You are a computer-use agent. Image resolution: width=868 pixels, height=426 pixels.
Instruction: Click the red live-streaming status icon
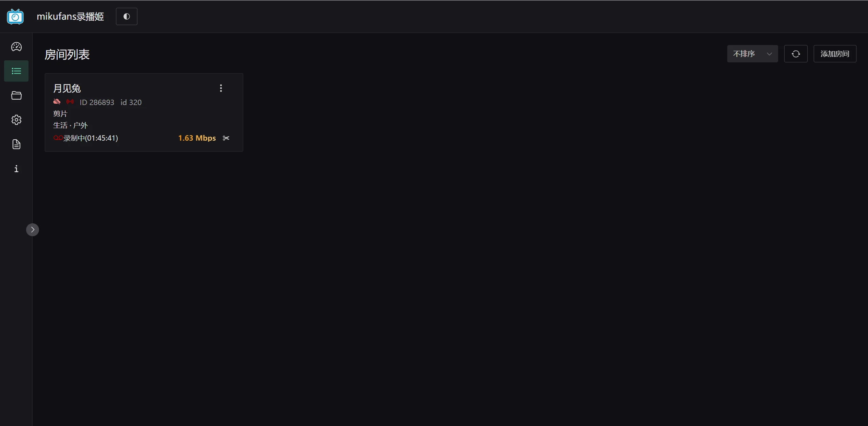click(x=70, y=102)
